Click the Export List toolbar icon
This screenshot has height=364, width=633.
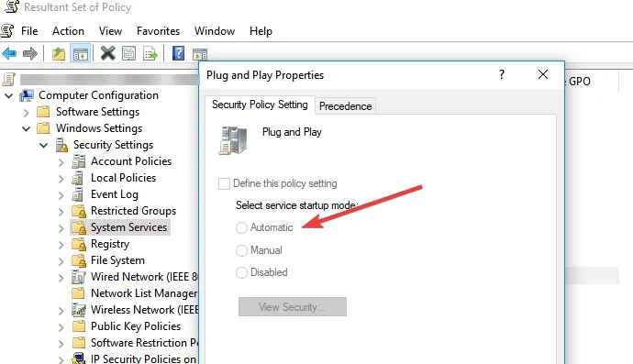(x=150, y=53)
